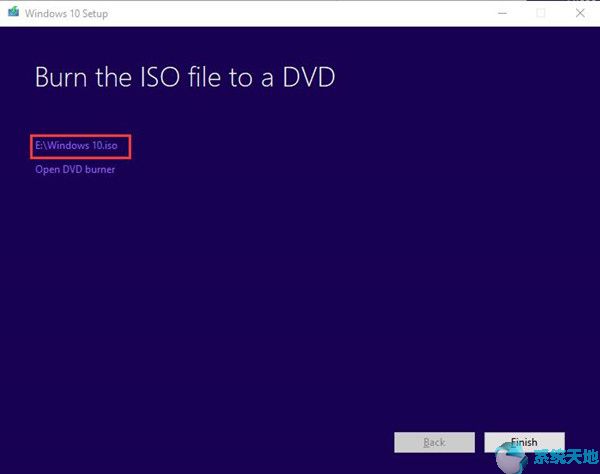Screen dimensions: 600x474
Task: Click the Burn the ISO file heading
Action: 185,77
